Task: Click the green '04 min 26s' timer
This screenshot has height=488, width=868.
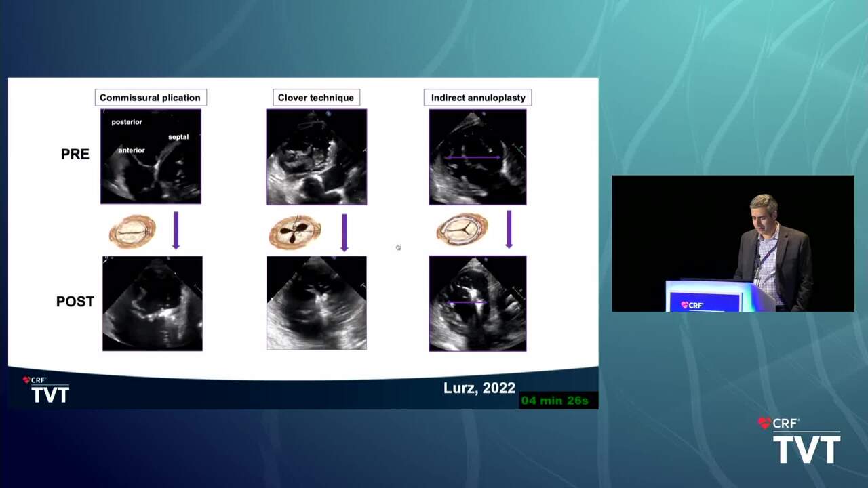Action: (x=555, y=401)
